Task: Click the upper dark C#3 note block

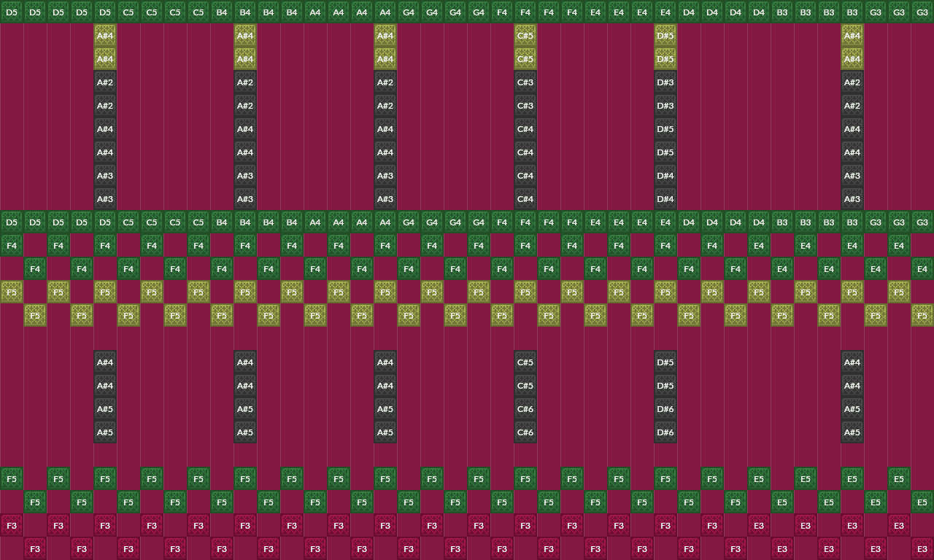Action: [x=525, y=82]
